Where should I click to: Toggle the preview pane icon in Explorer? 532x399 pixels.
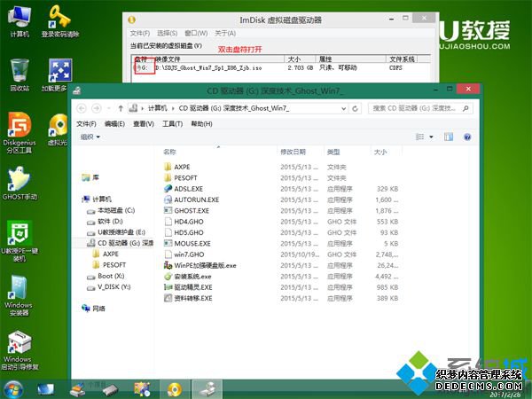pyautogui.click(x=449, y=137)
